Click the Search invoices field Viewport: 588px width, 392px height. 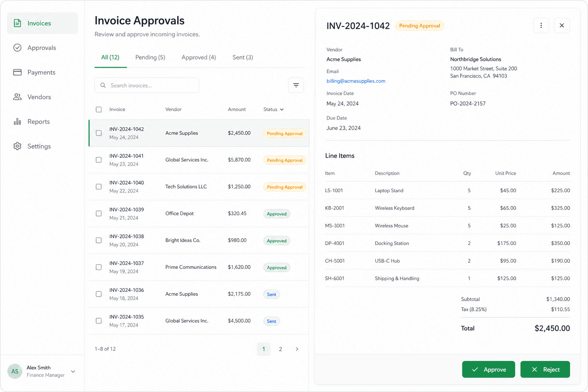coord(147,85)
